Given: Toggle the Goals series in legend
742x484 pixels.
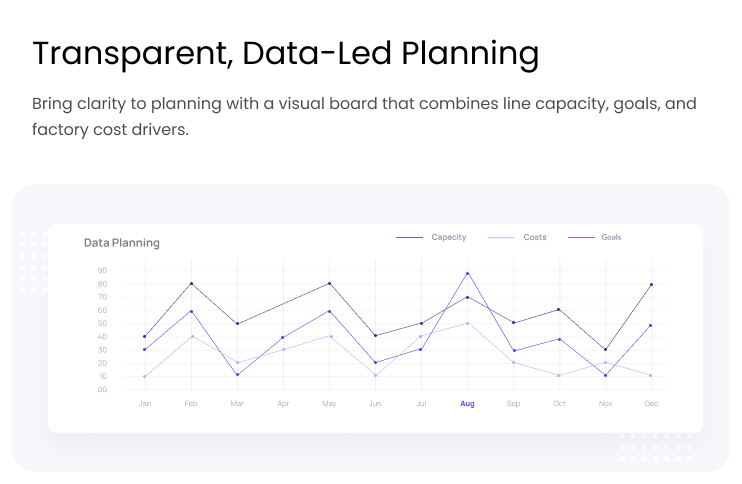Looking at the screenshot, I should pyautogui.click(x=610, y=237).
